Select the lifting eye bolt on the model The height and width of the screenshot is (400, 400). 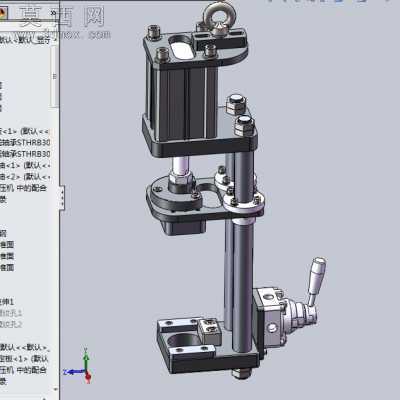point(219,19)
